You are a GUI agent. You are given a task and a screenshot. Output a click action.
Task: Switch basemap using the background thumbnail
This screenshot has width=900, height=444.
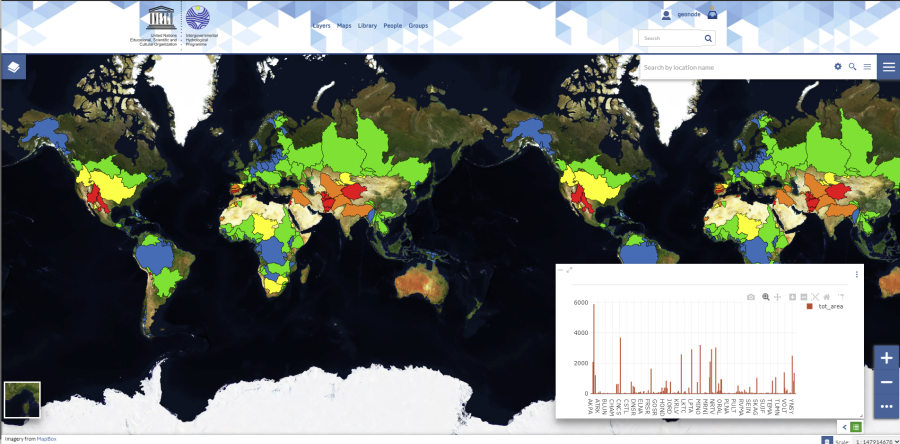click(x=22, y=398)
